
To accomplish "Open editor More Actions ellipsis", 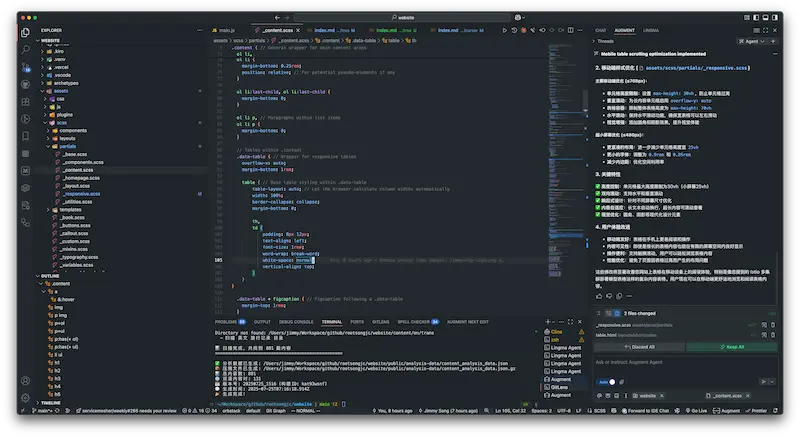I will (x=580, y=30).
